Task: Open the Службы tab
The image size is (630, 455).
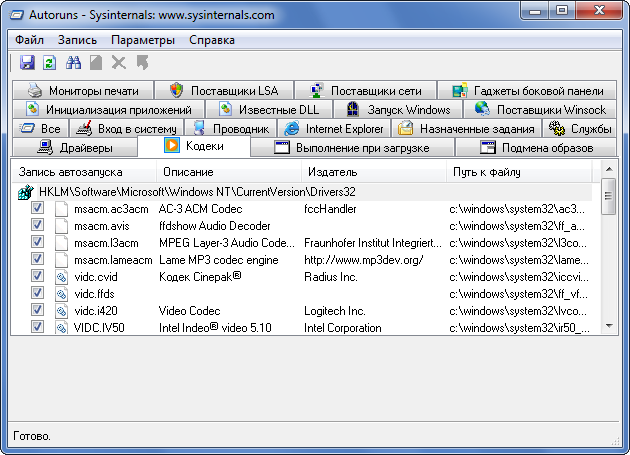Action: coord(579,129)
